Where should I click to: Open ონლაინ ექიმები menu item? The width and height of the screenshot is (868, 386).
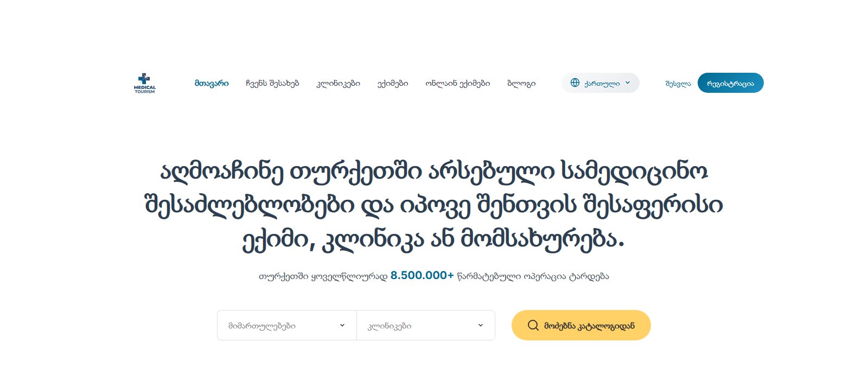(458, 83)
